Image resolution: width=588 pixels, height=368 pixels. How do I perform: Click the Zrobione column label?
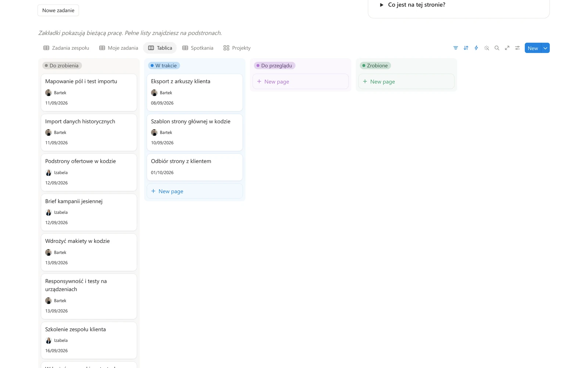coord(375,66)
